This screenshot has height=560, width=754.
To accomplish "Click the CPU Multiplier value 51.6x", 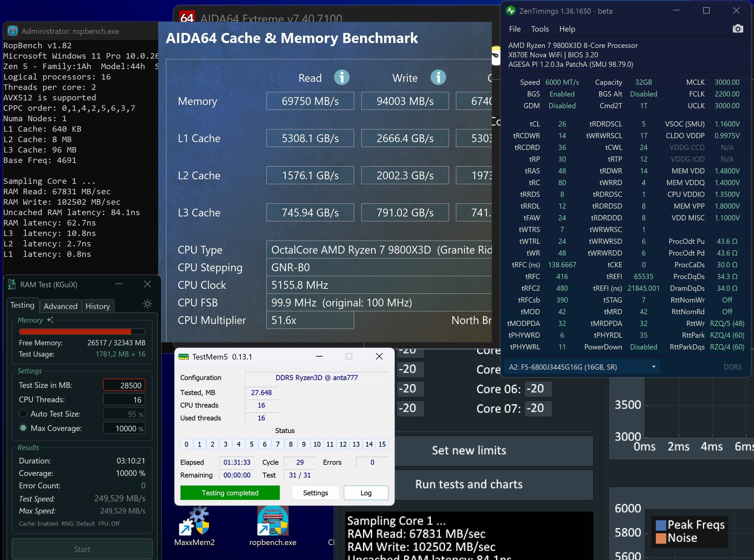I will 310,320.
